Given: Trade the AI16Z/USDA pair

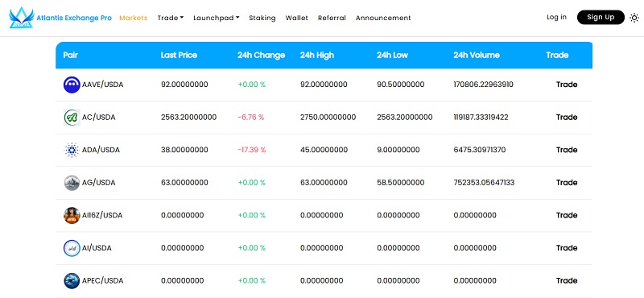Looking at the screenshot, I should (567, 215).
